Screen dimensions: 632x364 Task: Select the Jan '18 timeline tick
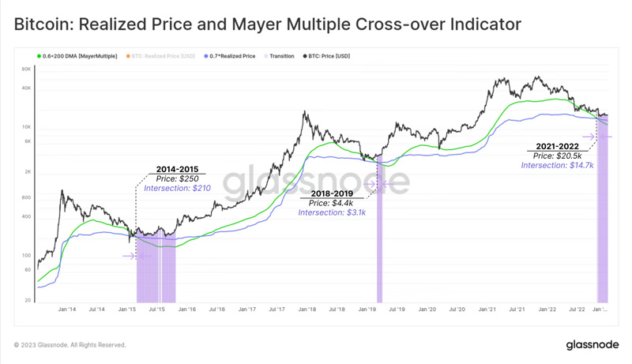coord(307,310)
